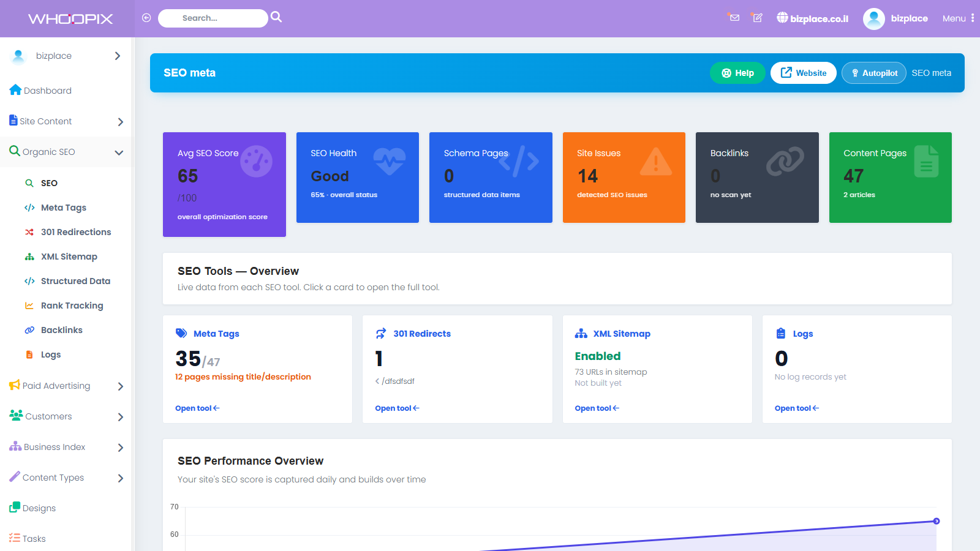Click the edit pencil note icon in header
This screenshot has width=980, height=551.
pyautogui.click(x=758, y=18)
